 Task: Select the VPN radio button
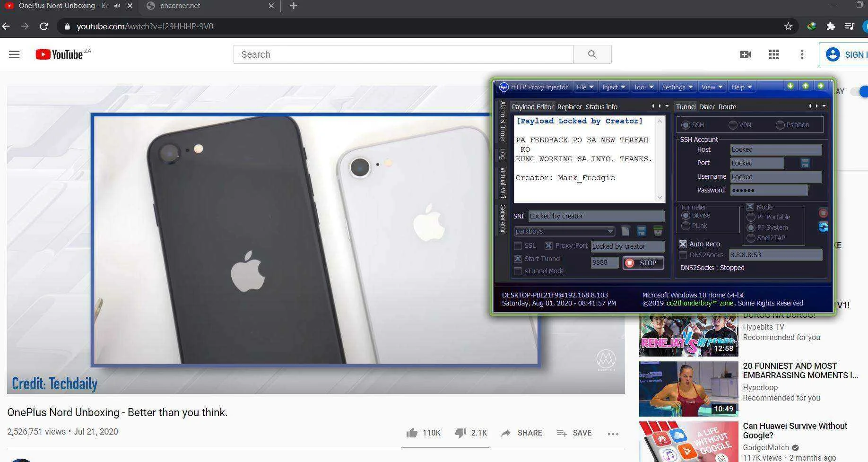click(x=733, y=125)
